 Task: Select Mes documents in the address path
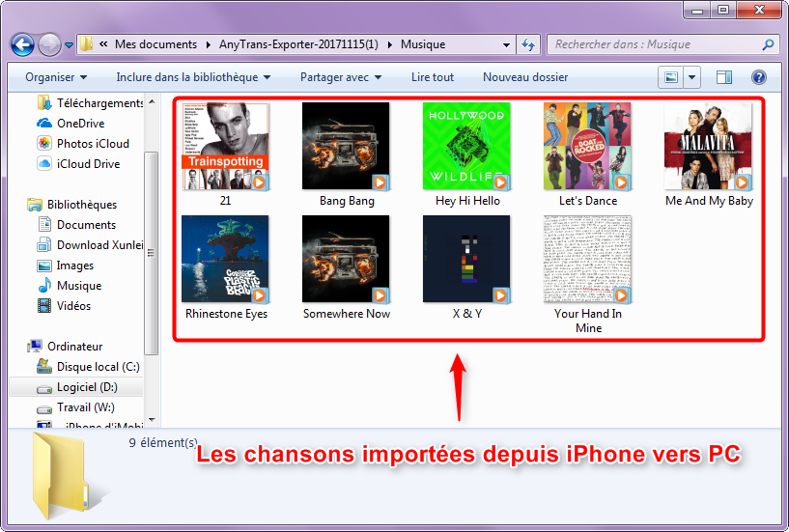coord(155,44)
